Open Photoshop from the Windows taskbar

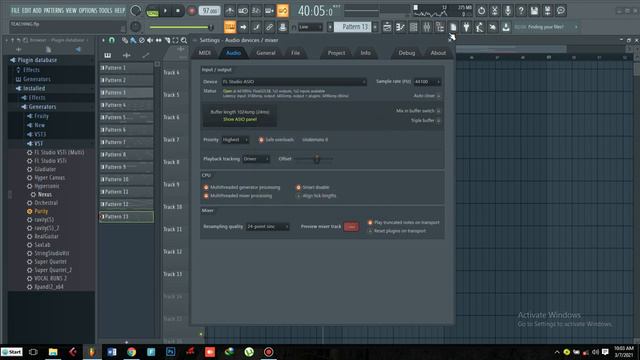171,352
